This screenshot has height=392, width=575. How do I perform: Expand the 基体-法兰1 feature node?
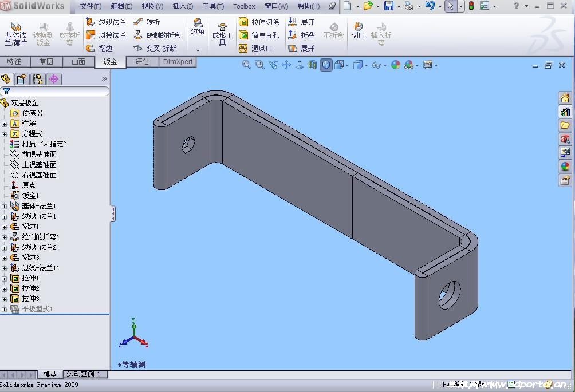pos(5,206)
